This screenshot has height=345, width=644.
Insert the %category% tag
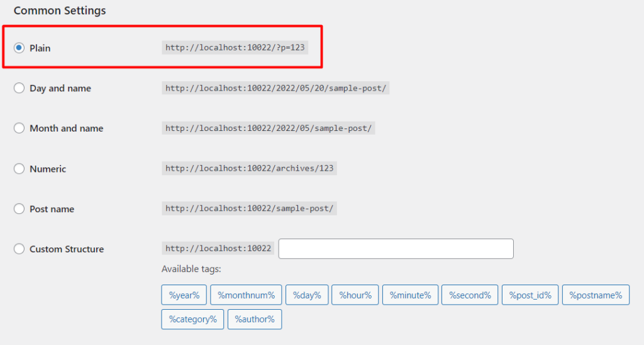point(192,319)
